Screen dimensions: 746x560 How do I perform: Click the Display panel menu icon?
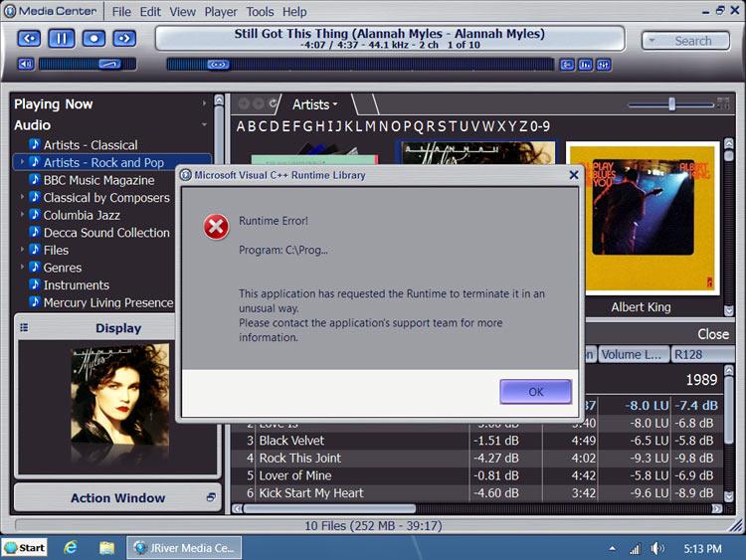pyautogui.click(x=25, y=328)
